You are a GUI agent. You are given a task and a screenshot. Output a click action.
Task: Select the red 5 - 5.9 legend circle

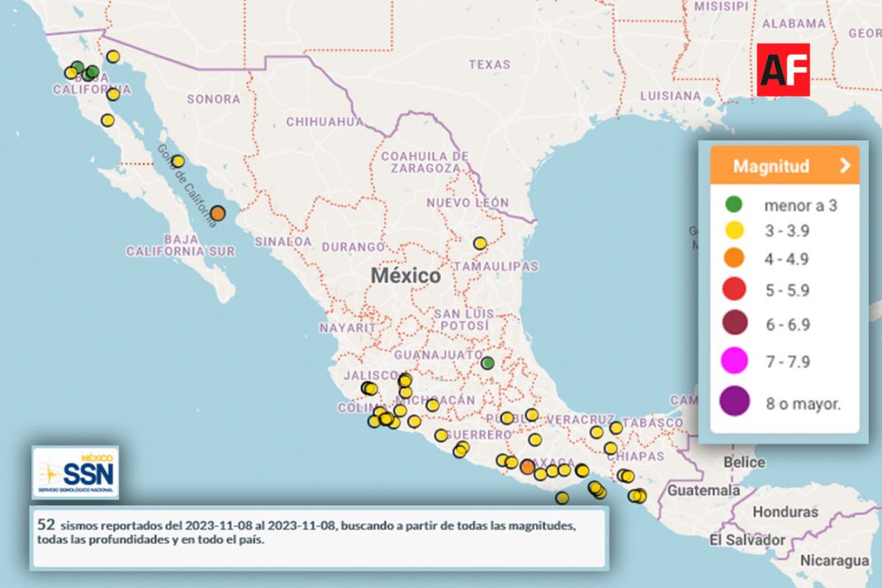[733, 289]
